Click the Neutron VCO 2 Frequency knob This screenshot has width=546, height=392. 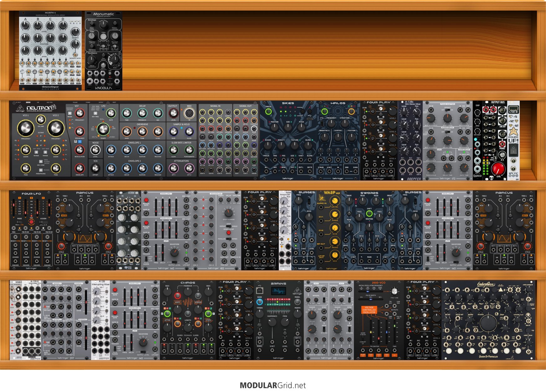coord(56,128)
